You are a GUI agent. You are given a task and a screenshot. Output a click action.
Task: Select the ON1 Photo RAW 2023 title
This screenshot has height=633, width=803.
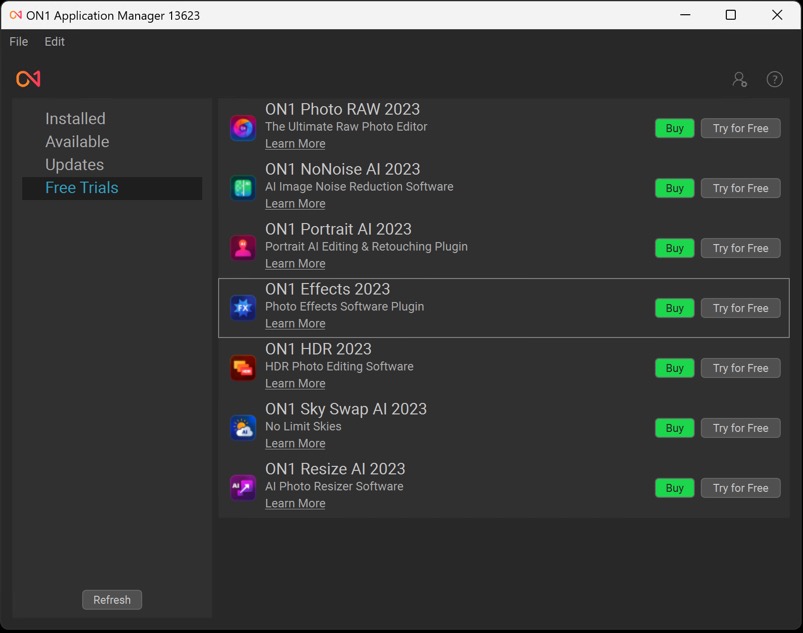click(343, 109)
